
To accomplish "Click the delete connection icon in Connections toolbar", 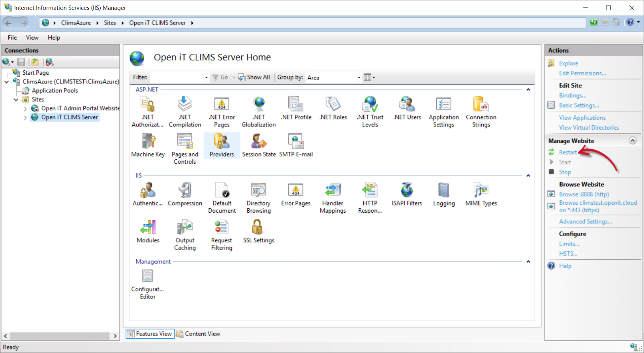I will point(49,62).
